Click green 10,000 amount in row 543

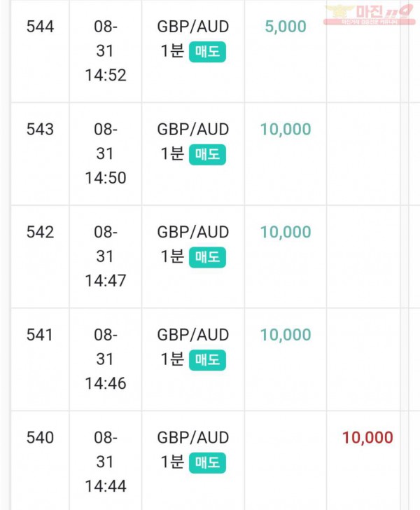coord(286,130)
